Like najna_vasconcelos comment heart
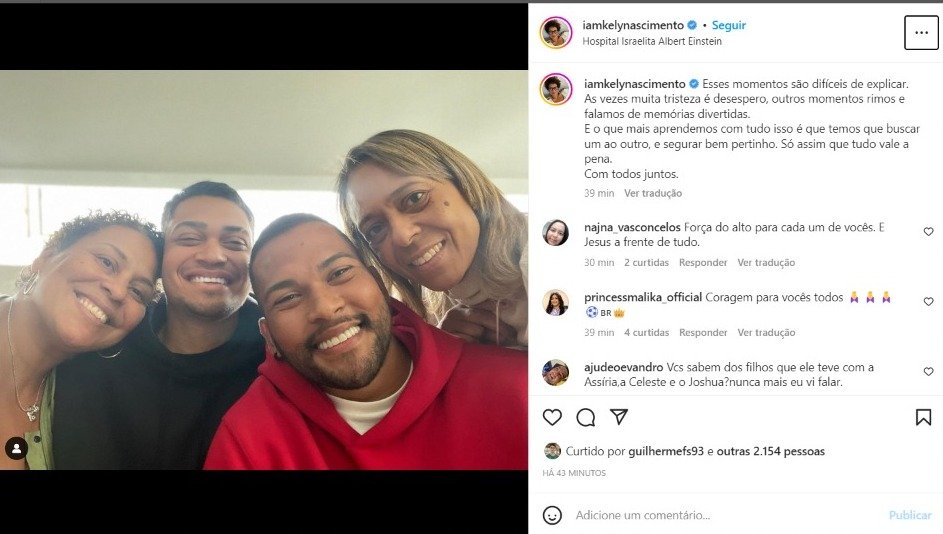Viewport: 943px width, 534px height. pyautogui.click(x=929, y=232)
